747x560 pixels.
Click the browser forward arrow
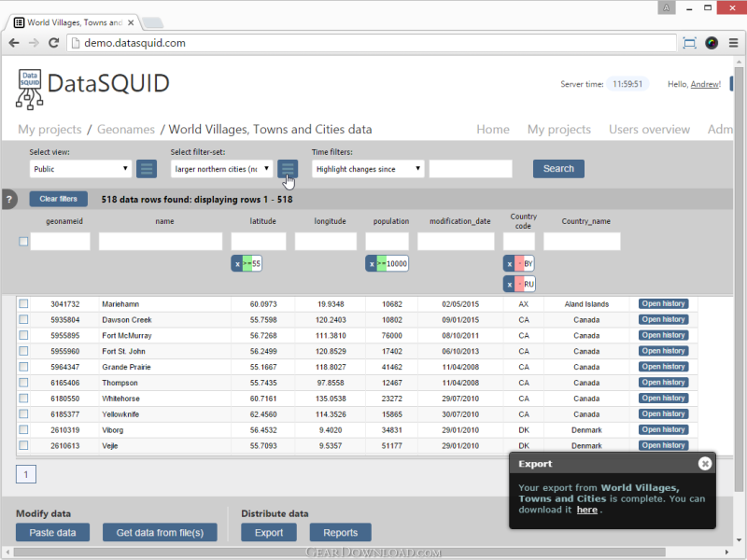34,43
